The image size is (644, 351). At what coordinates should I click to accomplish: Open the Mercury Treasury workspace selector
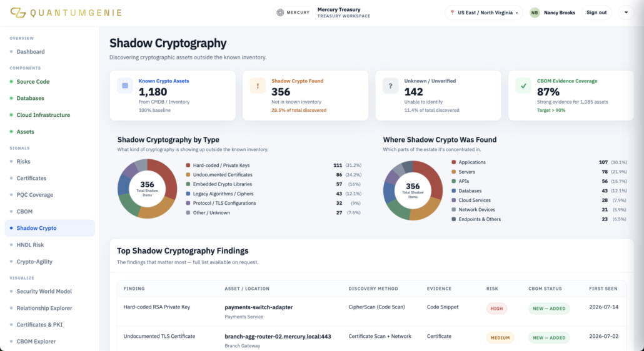click(x=322, y=12)
